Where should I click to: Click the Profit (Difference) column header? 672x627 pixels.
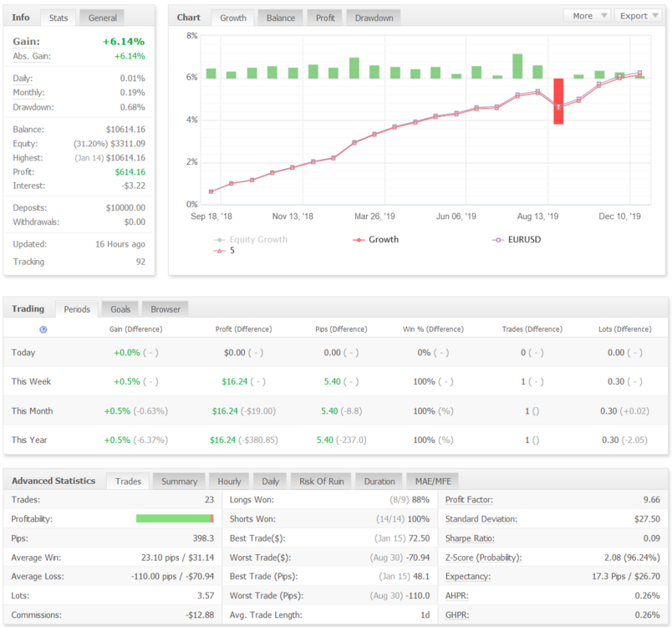243,329
